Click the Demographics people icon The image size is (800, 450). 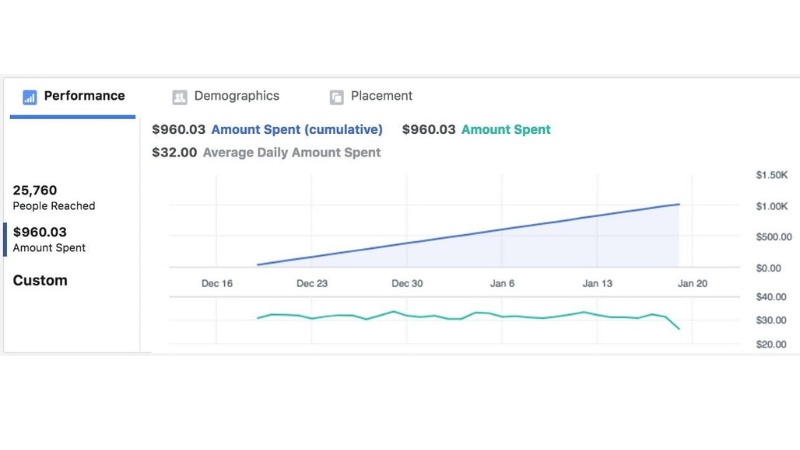coord(180,97)
